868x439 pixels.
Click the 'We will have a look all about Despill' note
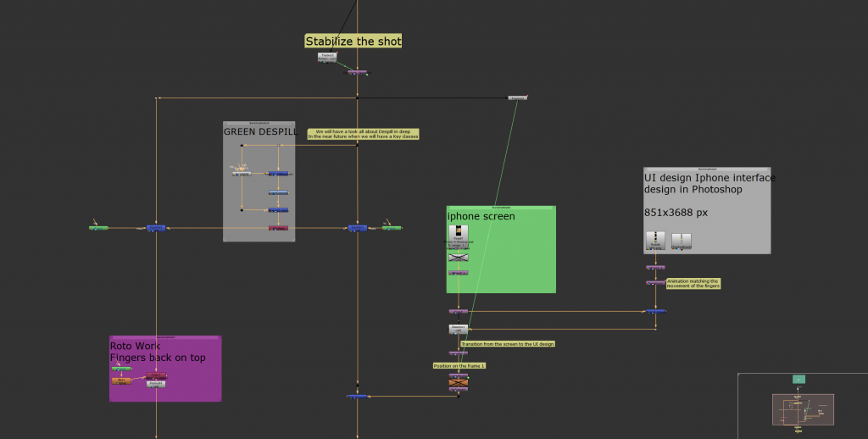click(363, 134)
